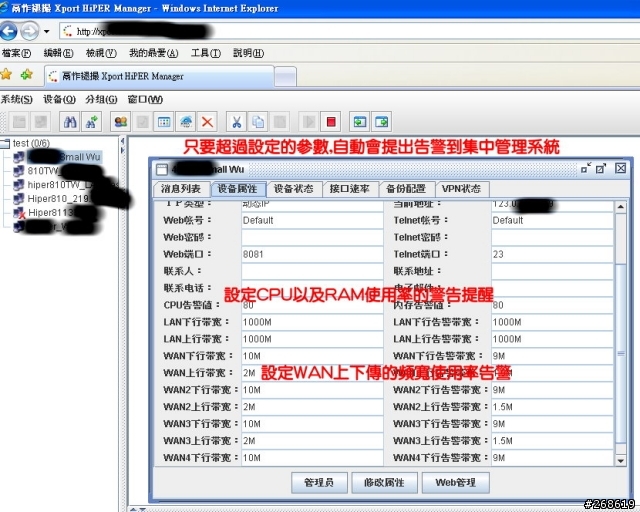640x512 pixels.
Task: Switch to the 设备属性 tab
Action: coord(238,189)
